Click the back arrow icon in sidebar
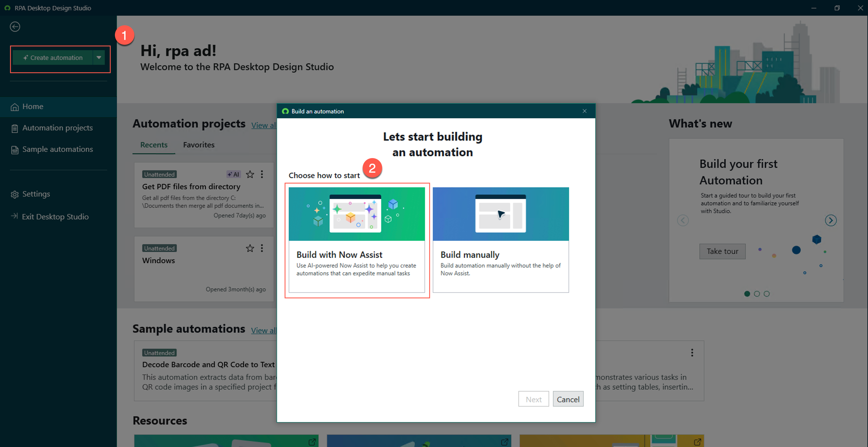This screenshot has width=868, height=447. pyautogui.click(x=15, y=27)
